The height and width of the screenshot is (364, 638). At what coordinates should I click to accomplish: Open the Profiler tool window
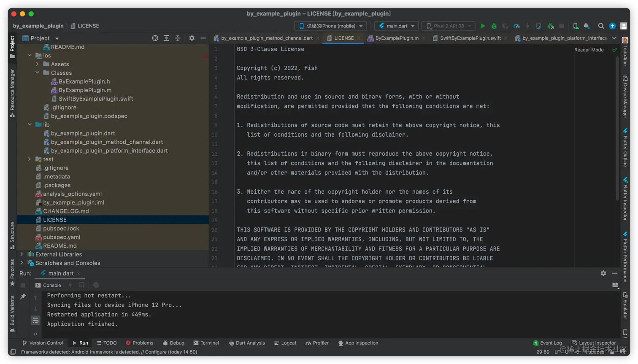tap(317, 343)
